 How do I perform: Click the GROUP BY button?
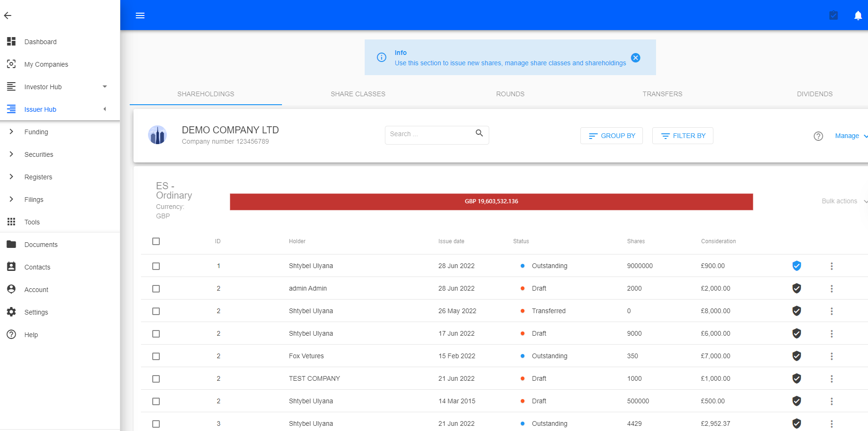[x=611, y=136]
